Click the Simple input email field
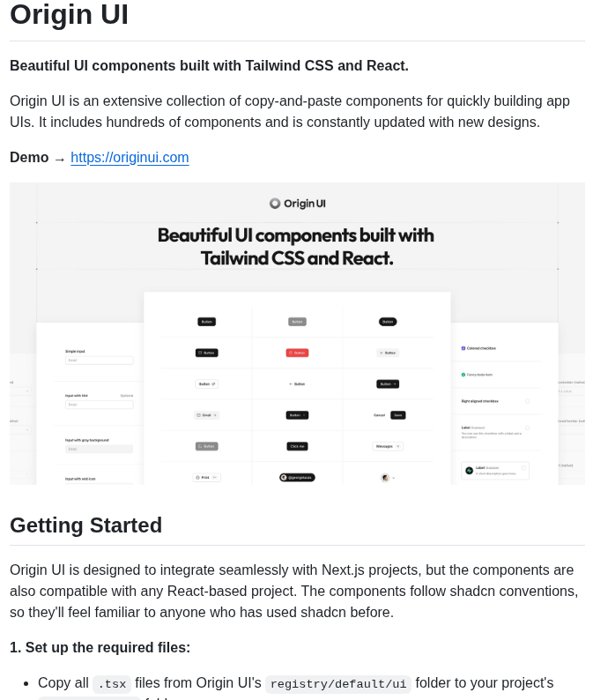593x700 pixels. (x=99, y=361)
